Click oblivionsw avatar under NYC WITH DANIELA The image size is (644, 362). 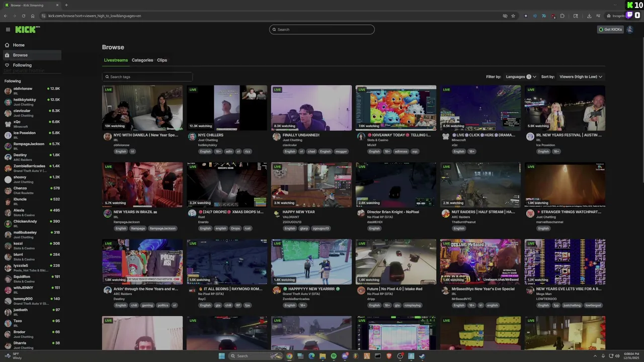(x=107, y=136)
